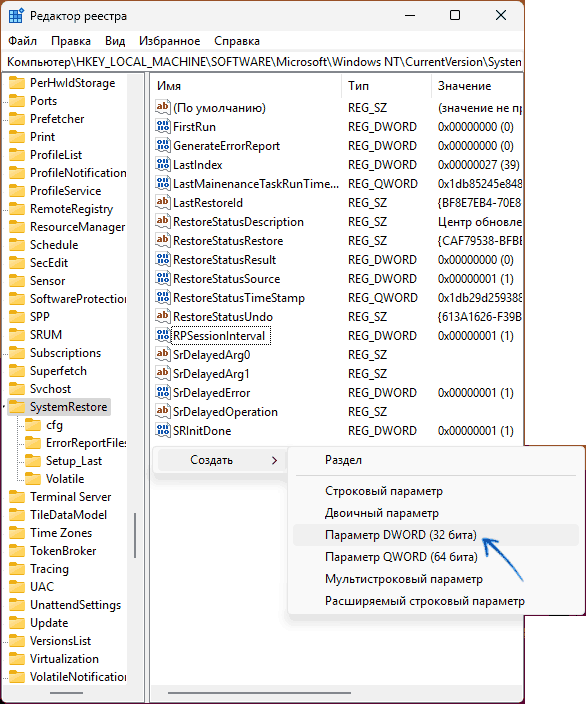
Task: Click the (По умолчанию) default value icon
Action: 163,107
